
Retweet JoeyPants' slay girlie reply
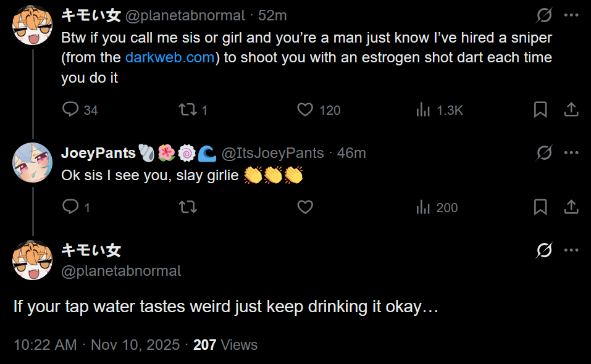pos(187,207)
